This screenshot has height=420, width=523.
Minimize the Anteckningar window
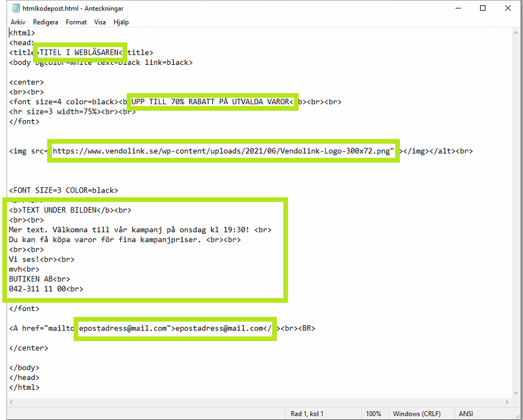456,8
